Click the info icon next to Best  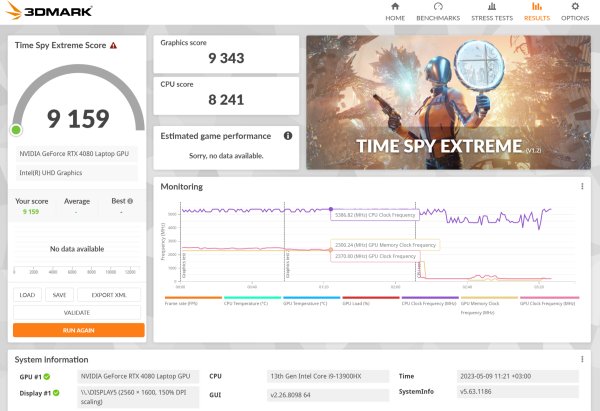click(x=130, y=201)
